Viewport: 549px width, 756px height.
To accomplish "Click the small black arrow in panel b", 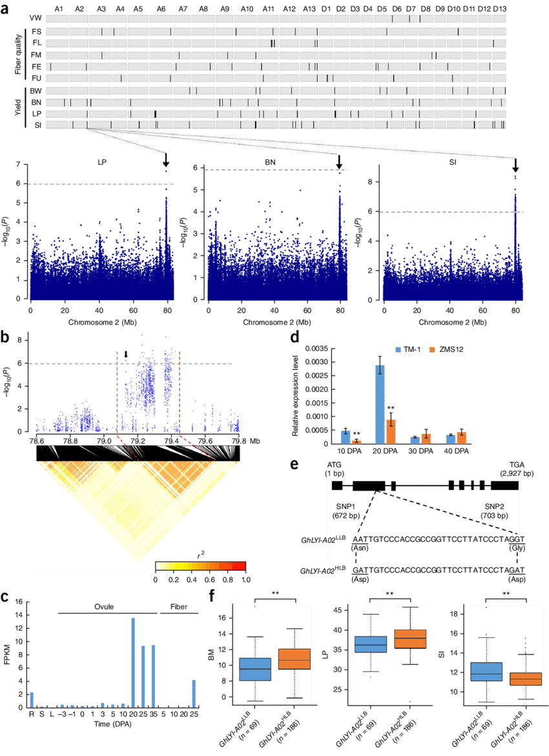I will tap(126, 354).
